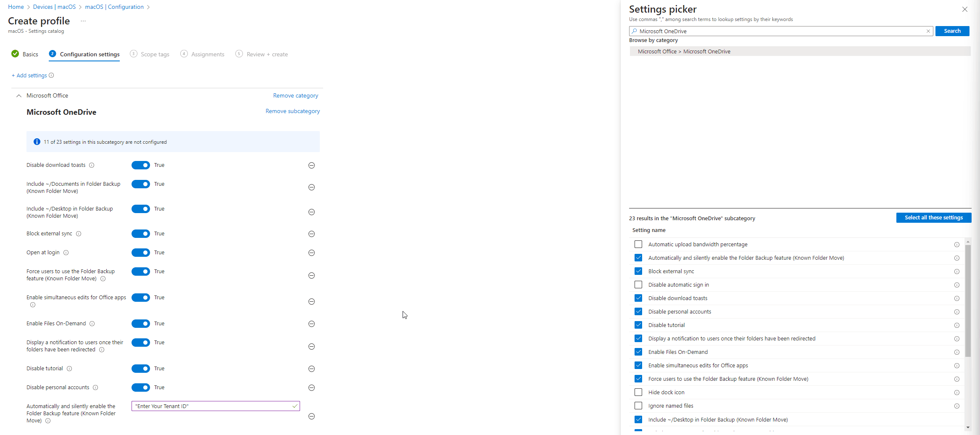Open the Create profile more options menu
980x435 pixels.
pos(83,21)
